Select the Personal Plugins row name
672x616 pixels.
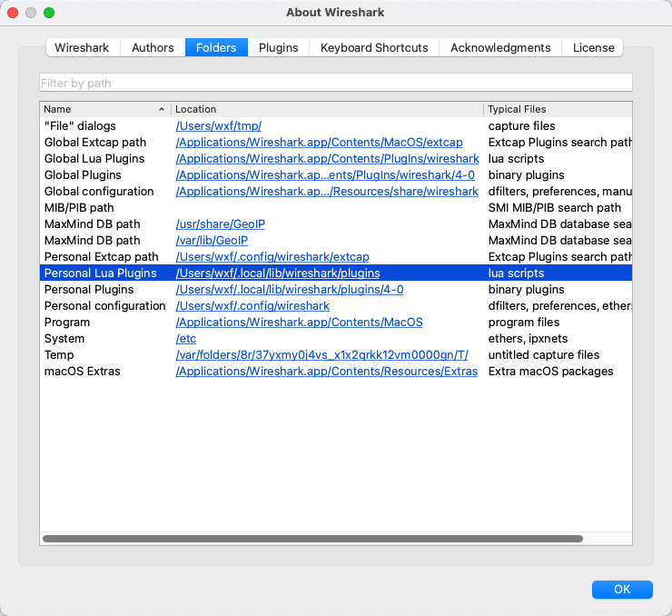tap(89, 289)
